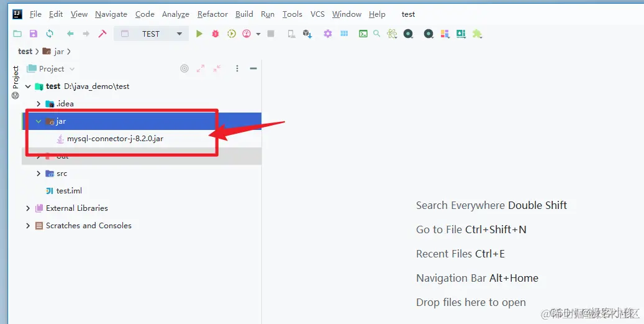Click the gray Stop square icon

pyautogui.click(x=271, y=34)
